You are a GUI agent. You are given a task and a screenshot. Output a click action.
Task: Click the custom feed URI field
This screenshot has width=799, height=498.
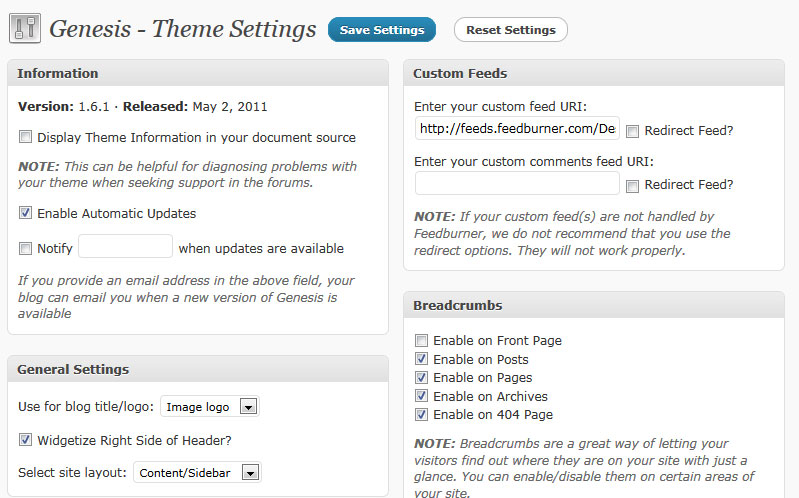pyautogui.click(x=517, y=129)
